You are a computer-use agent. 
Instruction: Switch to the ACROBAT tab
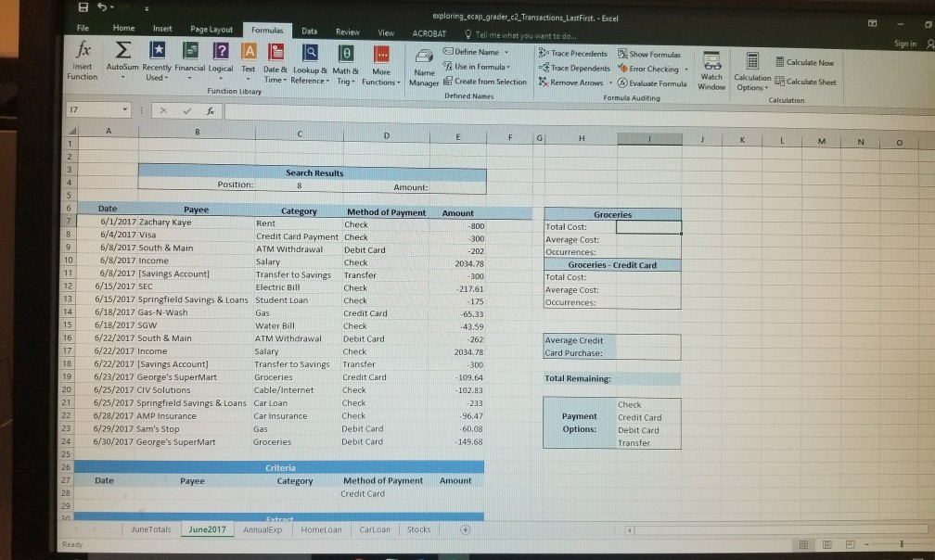(429, 34)
